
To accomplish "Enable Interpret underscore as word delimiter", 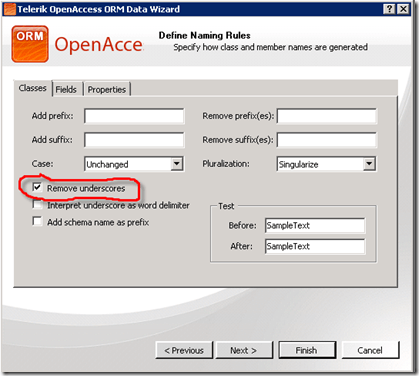I will pyautogui.click(x=37, y=204).
